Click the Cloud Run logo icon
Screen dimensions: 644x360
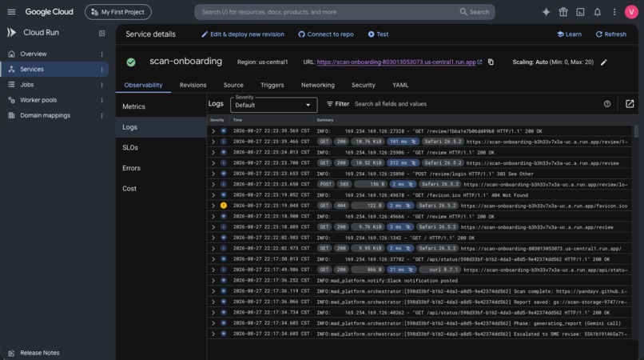(x=11, y=33)
